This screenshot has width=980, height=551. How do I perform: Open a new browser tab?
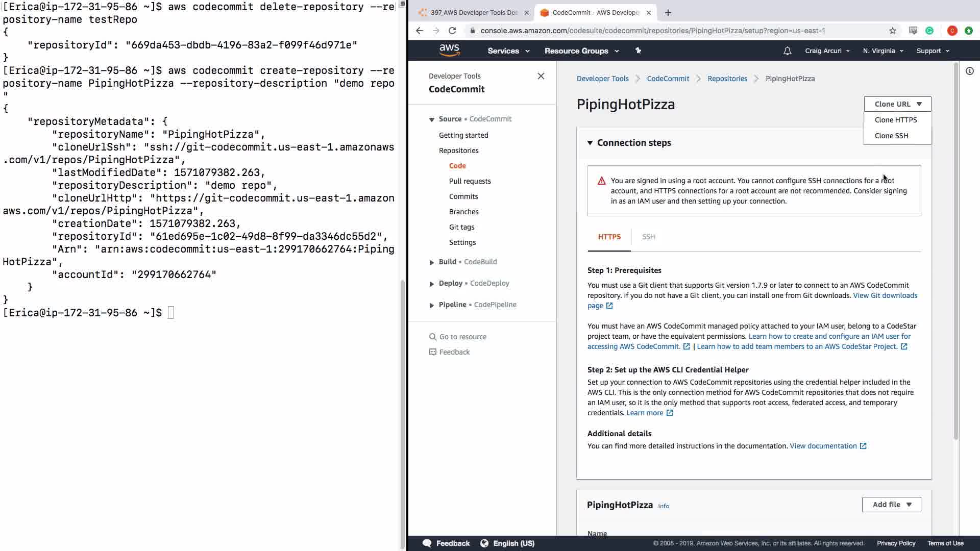tap(668, 13)
